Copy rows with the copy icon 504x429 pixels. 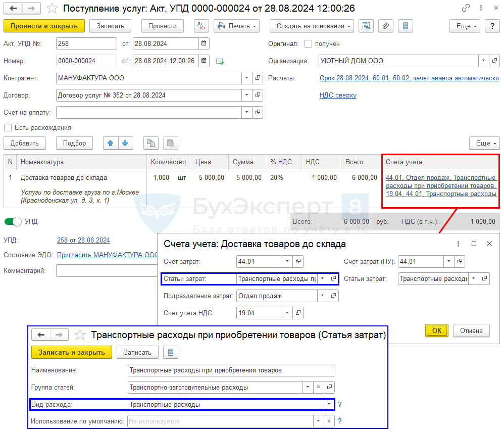pyautogui.click(x=151, y=143)
